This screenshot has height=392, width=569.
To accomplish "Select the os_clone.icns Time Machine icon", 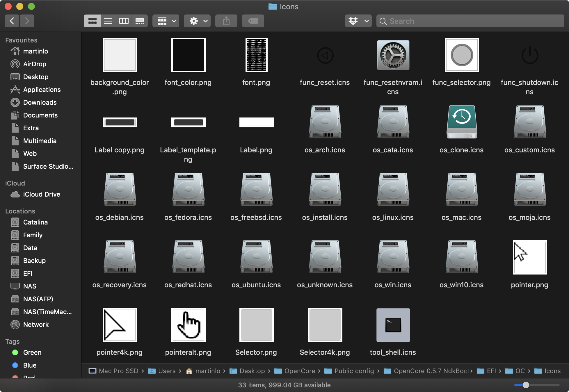I will [x=462, y=122].
